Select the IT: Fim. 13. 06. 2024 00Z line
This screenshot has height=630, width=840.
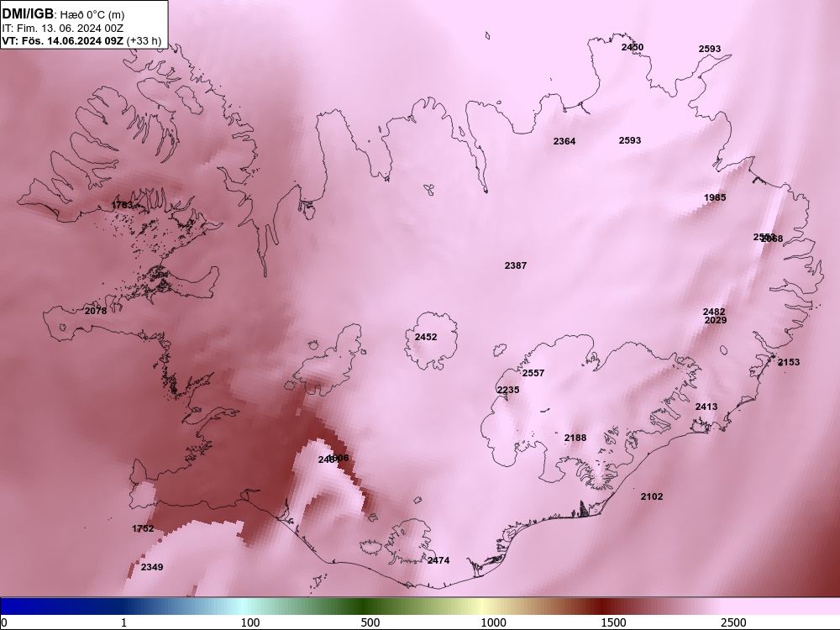tap(63, 29)
